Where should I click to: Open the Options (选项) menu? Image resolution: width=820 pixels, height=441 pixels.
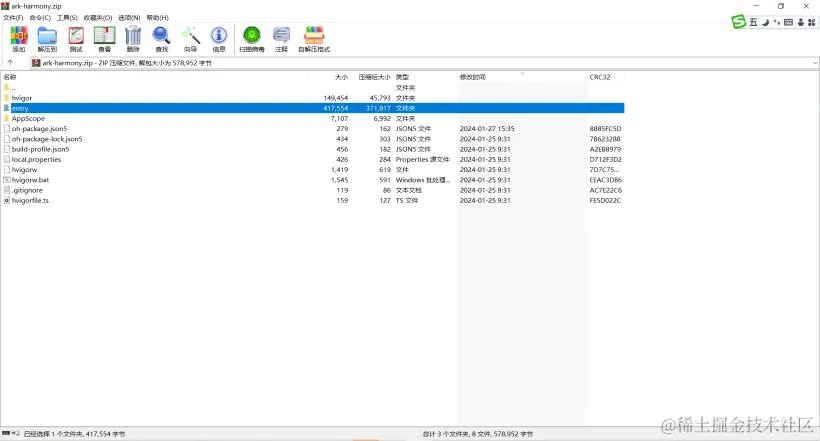tap(129, 18)
